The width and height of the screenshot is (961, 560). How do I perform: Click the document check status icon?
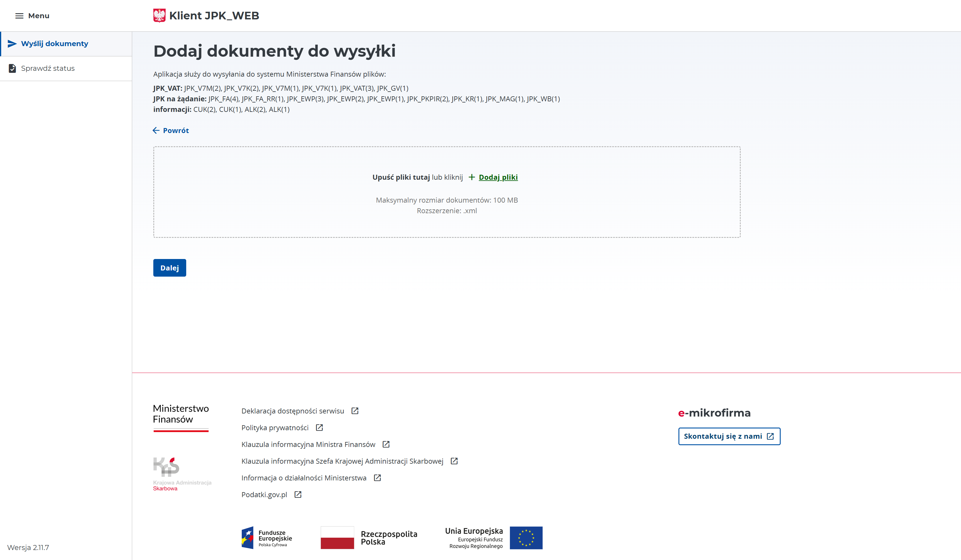pyautogui.click(x=12, y=68)
